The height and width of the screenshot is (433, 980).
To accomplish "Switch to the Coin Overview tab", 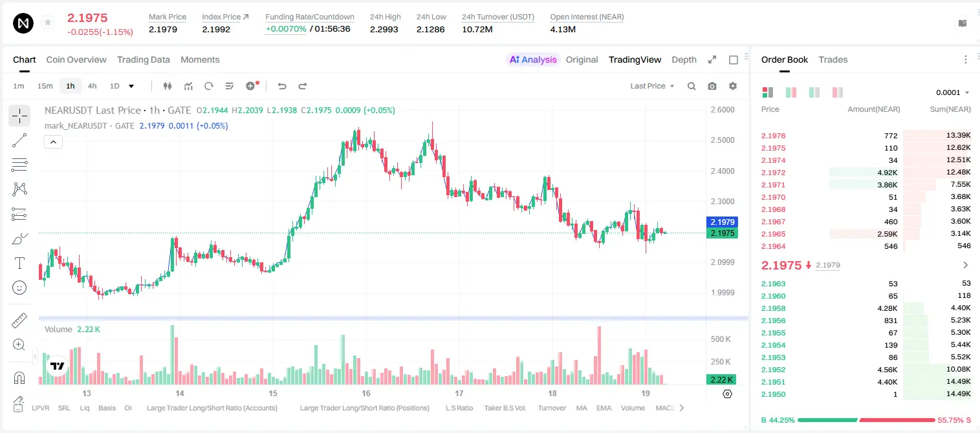I will (76, 59).
